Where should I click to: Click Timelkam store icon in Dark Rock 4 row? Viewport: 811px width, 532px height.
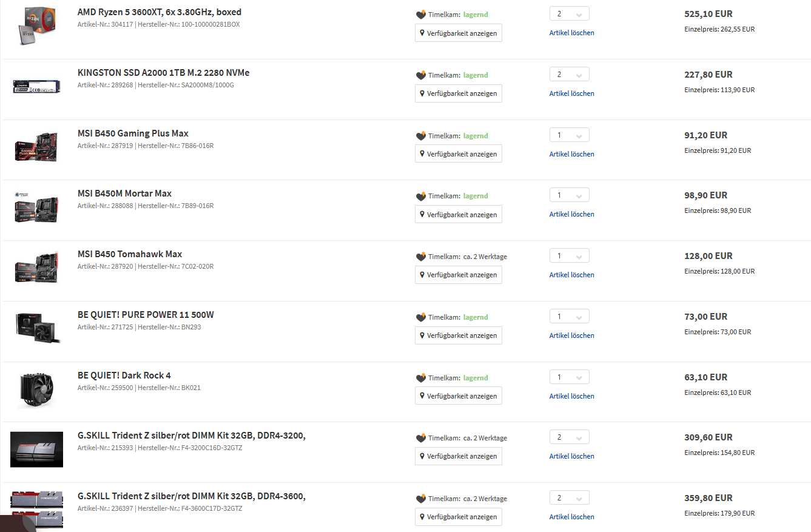(x=421, y=378)
